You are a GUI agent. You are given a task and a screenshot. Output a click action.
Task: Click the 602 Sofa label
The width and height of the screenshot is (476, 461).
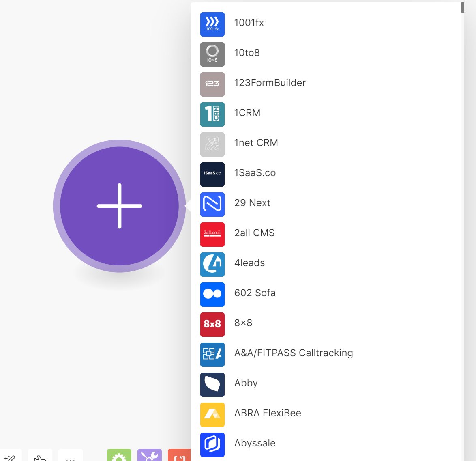(x=255, y=293)
